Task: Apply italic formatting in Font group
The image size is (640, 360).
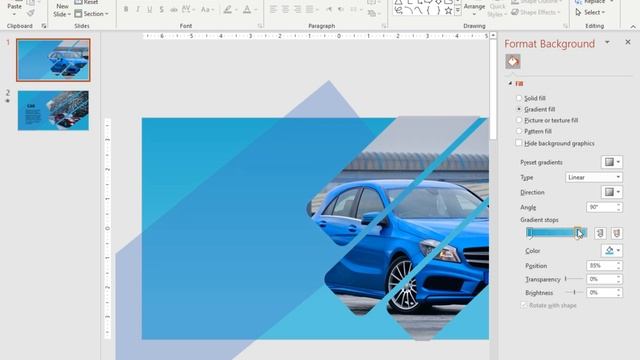Action: tap(138, 9)
